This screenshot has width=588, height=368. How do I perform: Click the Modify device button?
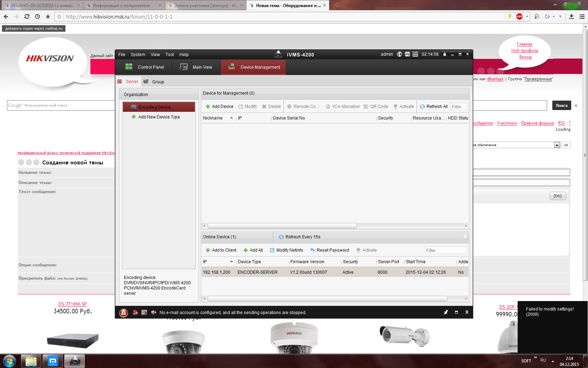pyautogui.click(x=248, y=107)
